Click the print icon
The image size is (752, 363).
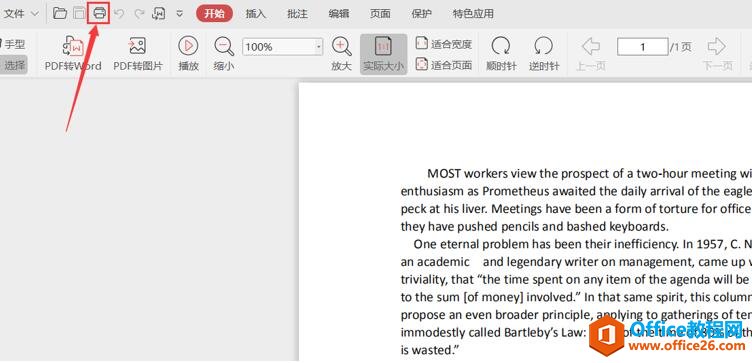coord(99,13)
